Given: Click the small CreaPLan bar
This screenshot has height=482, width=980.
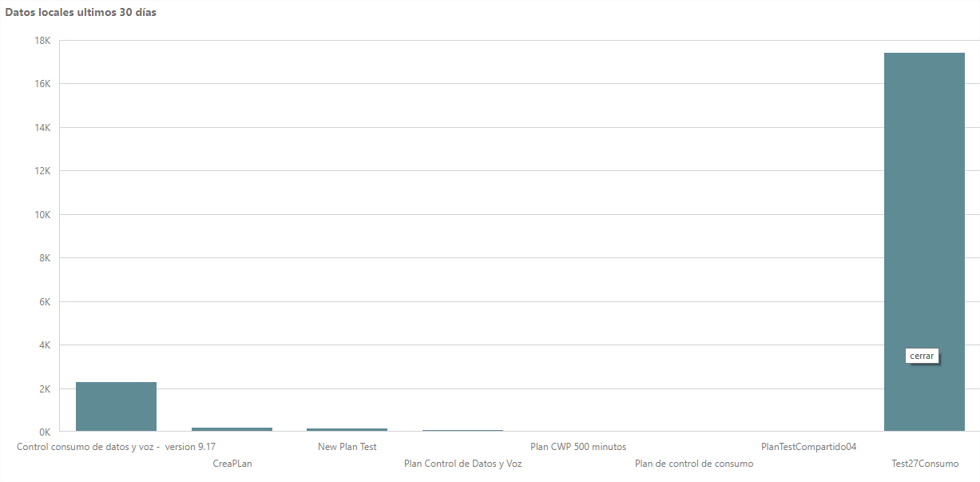Looking at the screenshot, I should click(x=232, y=429).
